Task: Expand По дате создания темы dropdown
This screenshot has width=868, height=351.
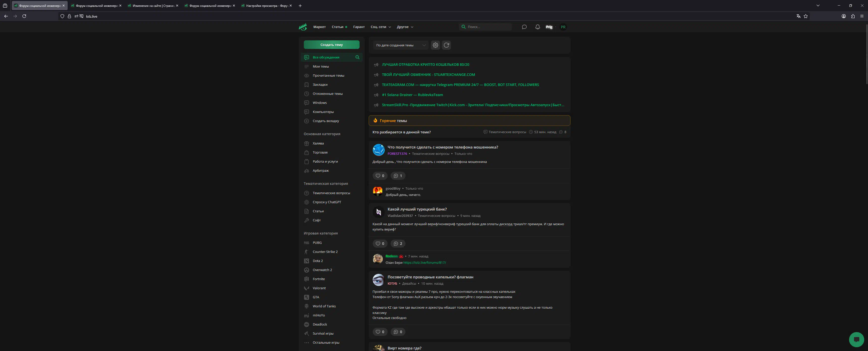Action: click(400, 45)
